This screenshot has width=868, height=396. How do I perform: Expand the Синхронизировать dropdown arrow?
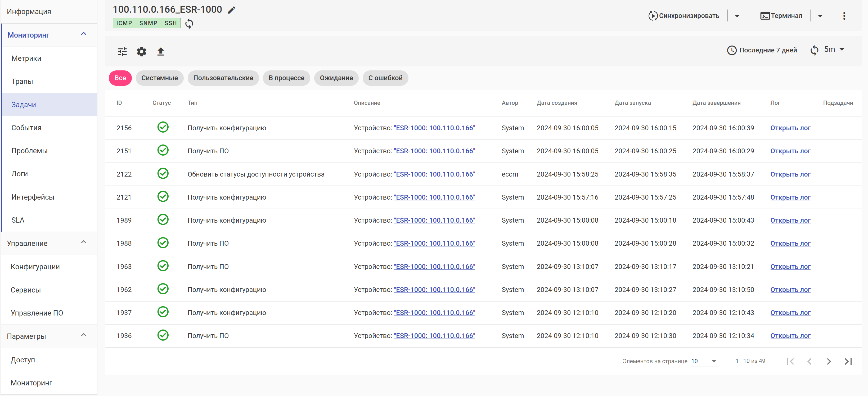coord(737,16)
